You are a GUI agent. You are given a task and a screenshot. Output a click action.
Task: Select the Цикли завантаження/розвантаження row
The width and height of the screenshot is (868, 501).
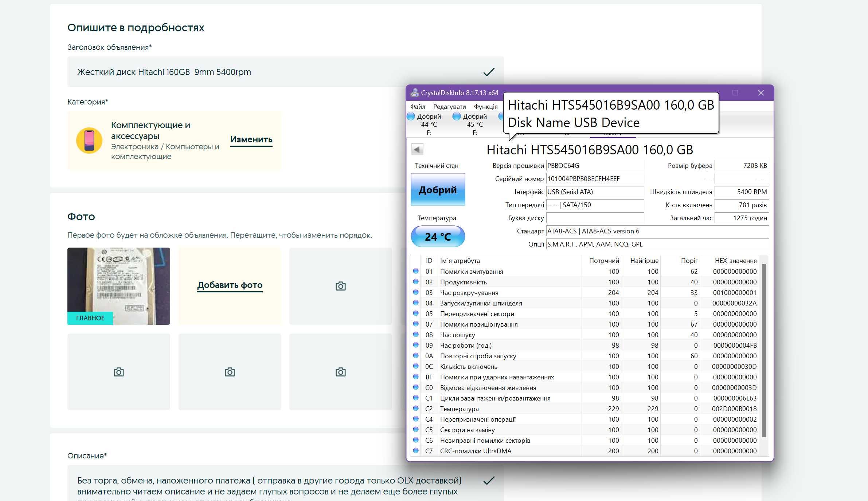(x=586, y=398)
